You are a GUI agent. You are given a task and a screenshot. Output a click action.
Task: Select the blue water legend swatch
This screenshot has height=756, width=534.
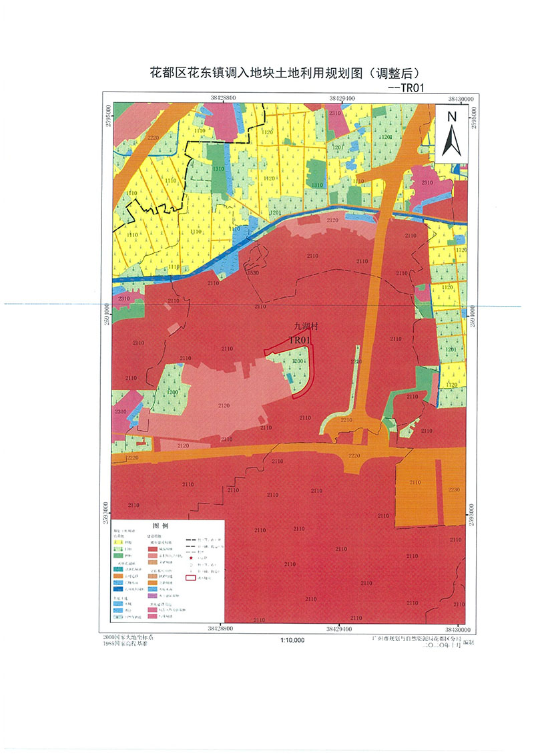point(152,589)
